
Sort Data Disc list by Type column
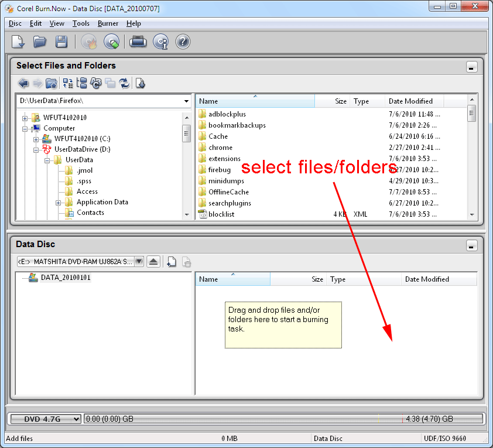364,279
